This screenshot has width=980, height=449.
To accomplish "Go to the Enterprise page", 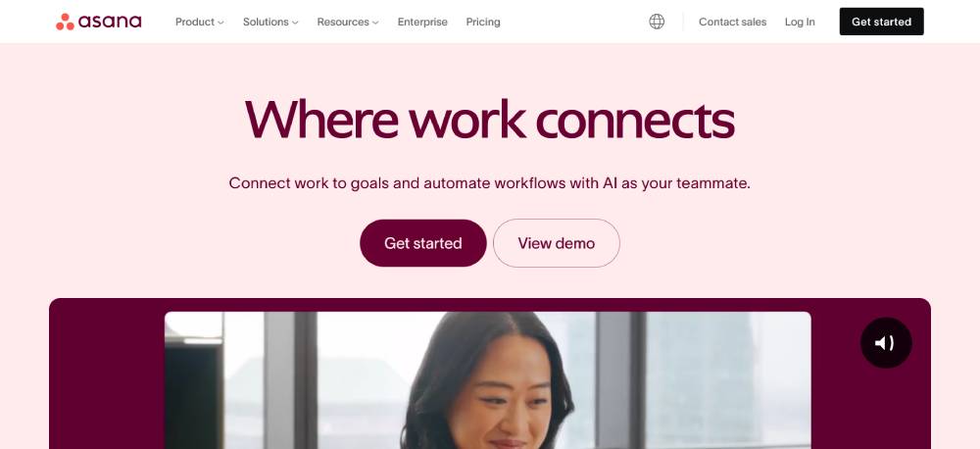I will [x=422, y=22].
